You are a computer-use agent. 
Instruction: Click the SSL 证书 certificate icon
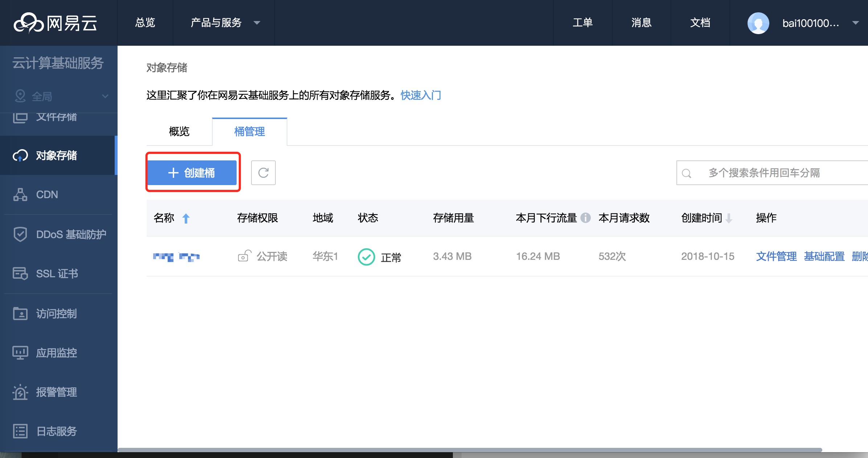(20, 273)
